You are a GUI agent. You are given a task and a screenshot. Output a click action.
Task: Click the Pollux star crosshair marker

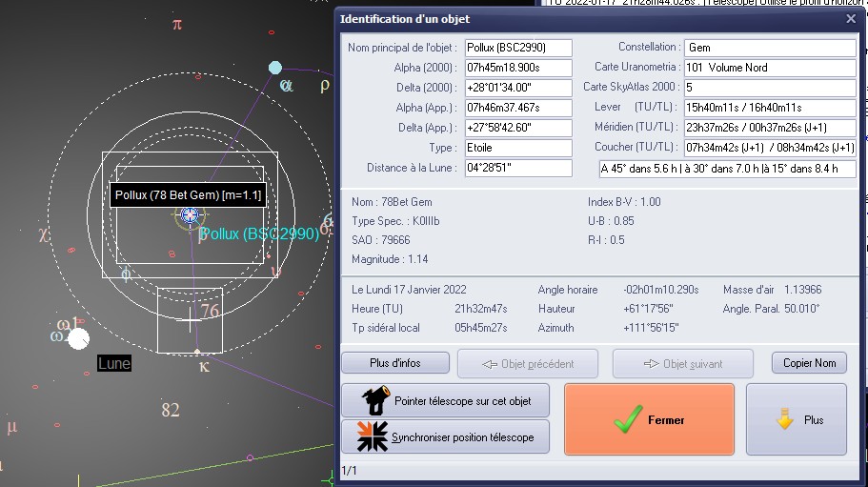coord(189,215)
